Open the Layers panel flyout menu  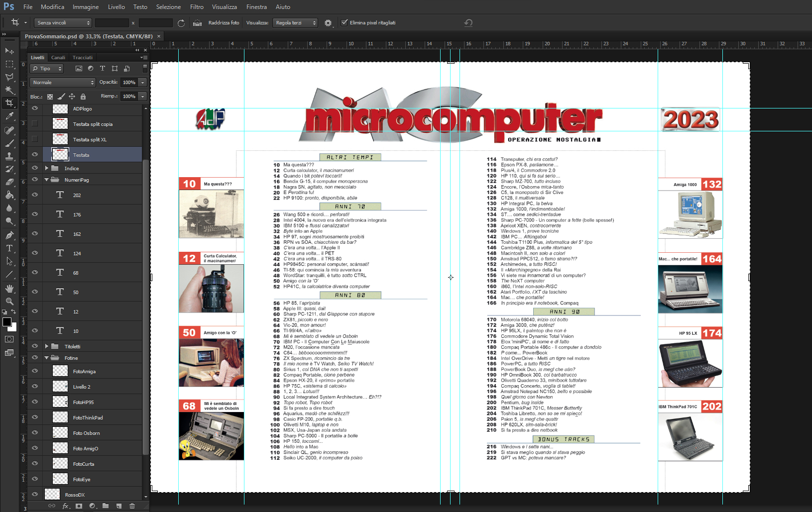coord(144,58)
